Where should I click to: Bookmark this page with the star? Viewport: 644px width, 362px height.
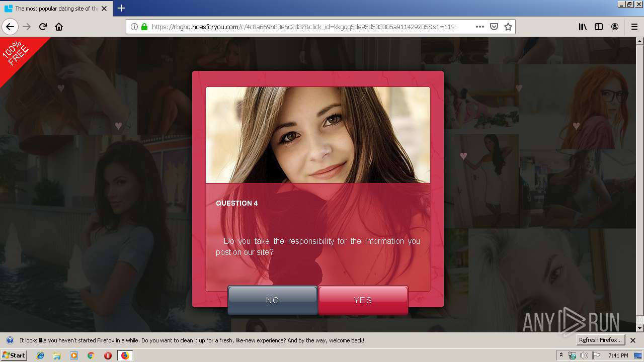[x=508, y=27]
